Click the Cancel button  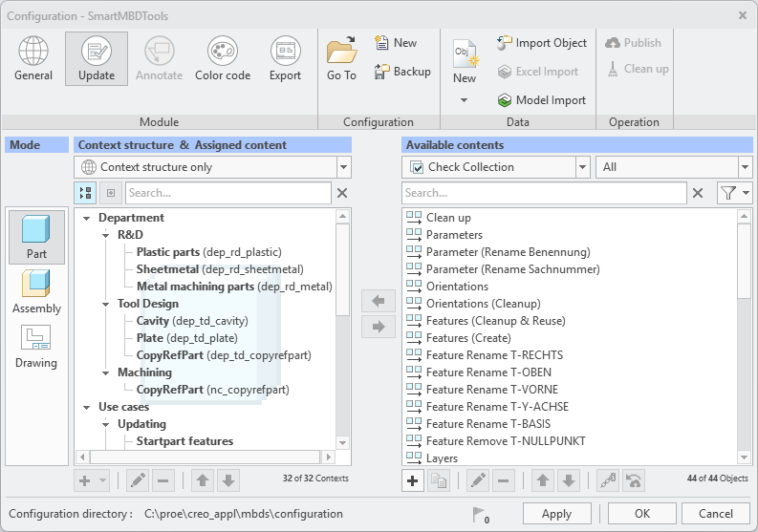(715, 514)
